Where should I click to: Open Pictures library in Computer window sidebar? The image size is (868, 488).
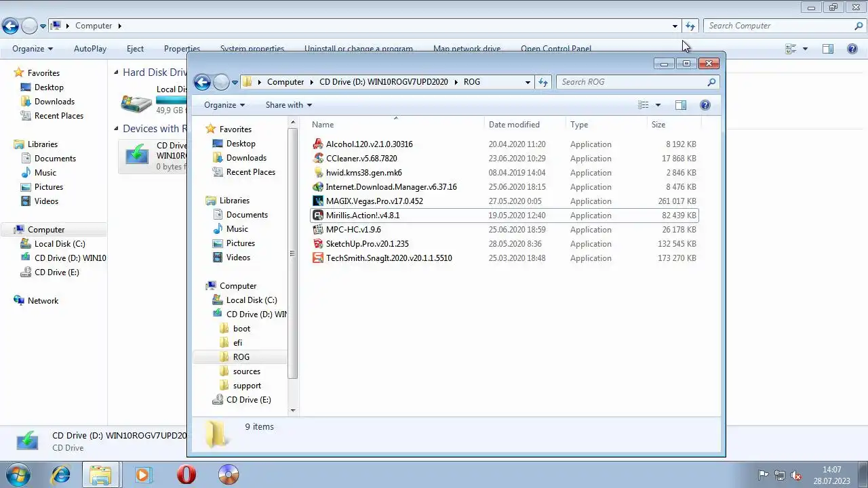tap(49, 187)
